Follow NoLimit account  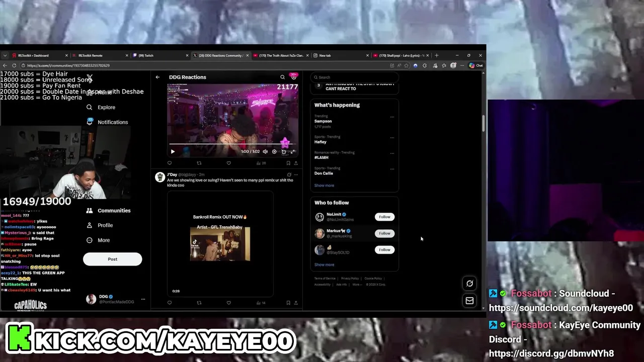point(384,217)
